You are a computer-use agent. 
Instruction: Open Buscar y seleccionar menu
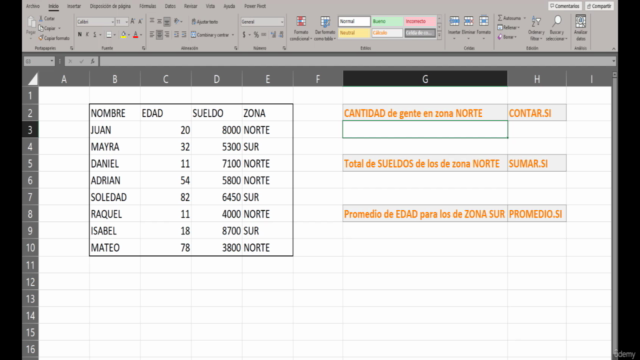(x=557, y=28)
